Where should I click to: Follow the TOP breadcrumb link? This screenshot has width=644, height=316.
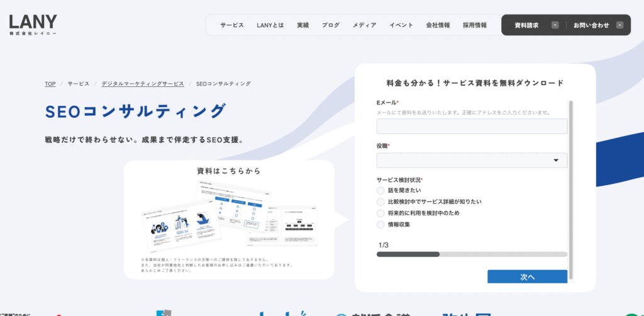50,84
